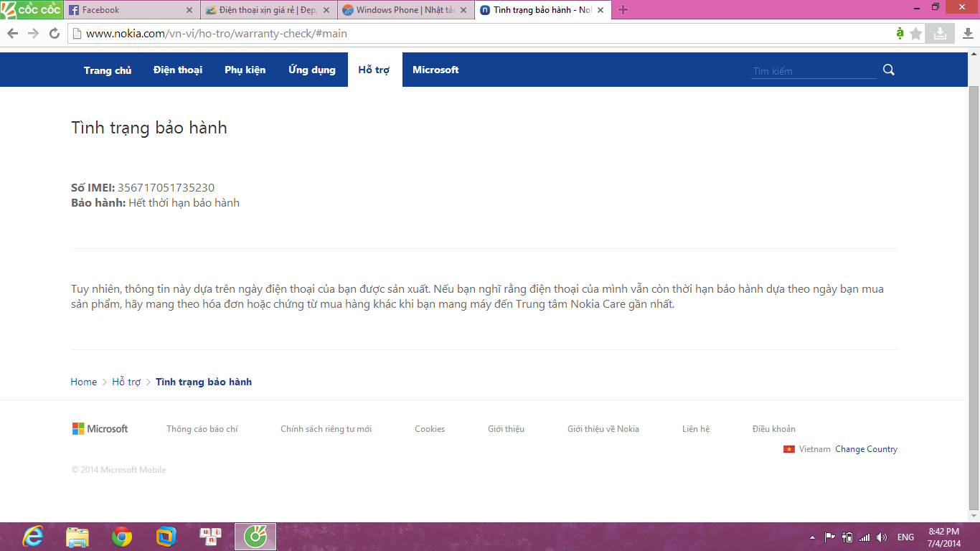Screen dimensions: 980x551
Task: Bookmark this page with the star icon
Action: (x=916, y=34)
